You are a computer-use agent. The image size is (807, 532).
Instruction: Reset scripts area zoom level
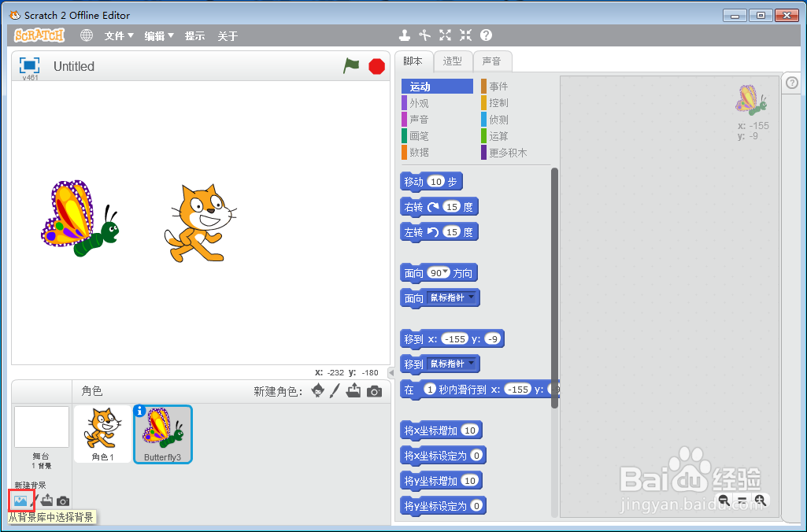[x=742, y=500]
